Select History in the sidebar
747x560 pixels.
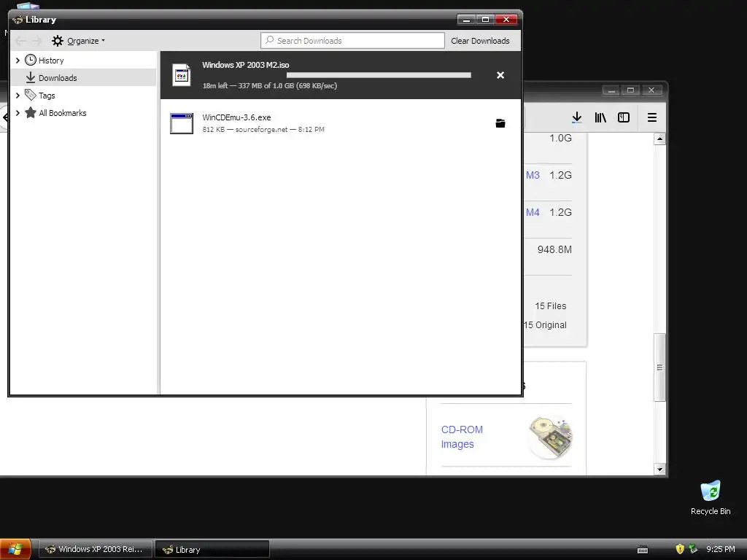(x=51, y=61)
